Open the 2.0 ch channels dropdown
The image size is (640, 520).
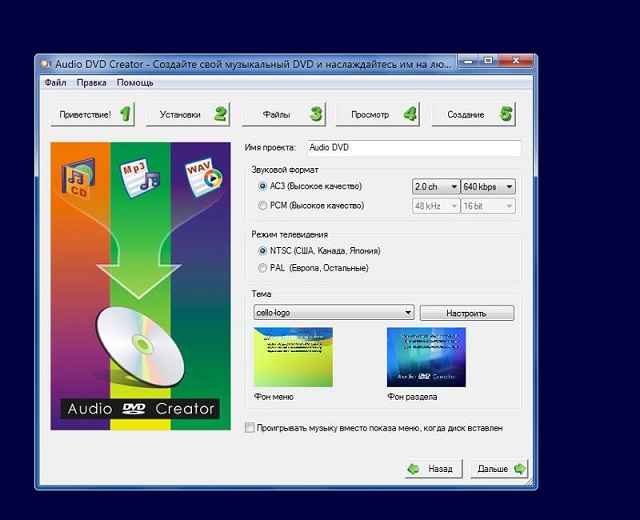click(436, 187)
